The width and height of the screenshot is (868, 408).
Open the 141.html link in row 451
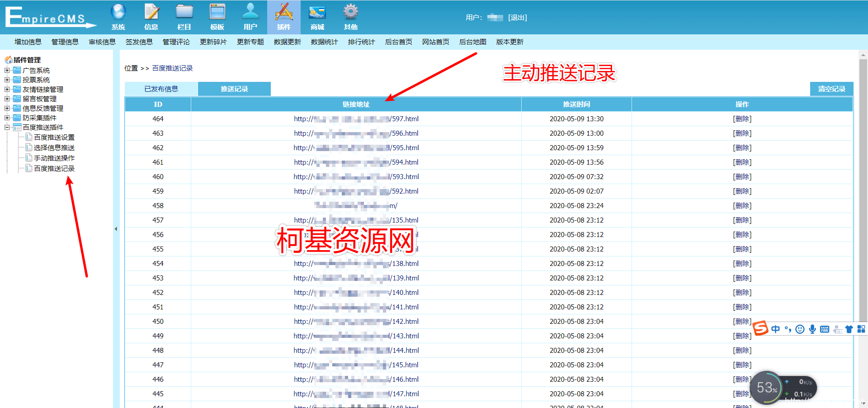[356, 307]
